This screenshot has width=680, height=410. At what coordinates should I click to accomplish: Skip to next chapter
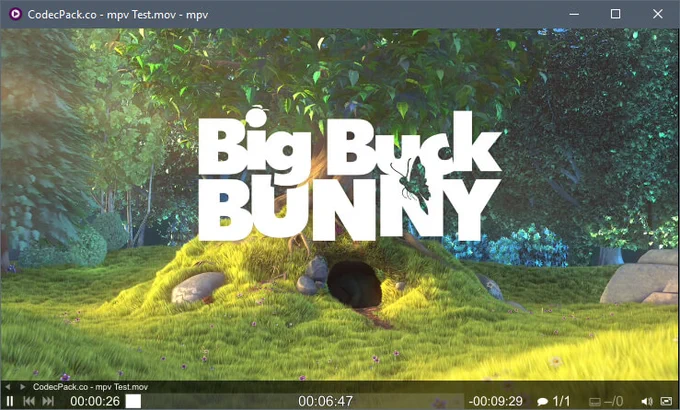[x=48, y=401]
